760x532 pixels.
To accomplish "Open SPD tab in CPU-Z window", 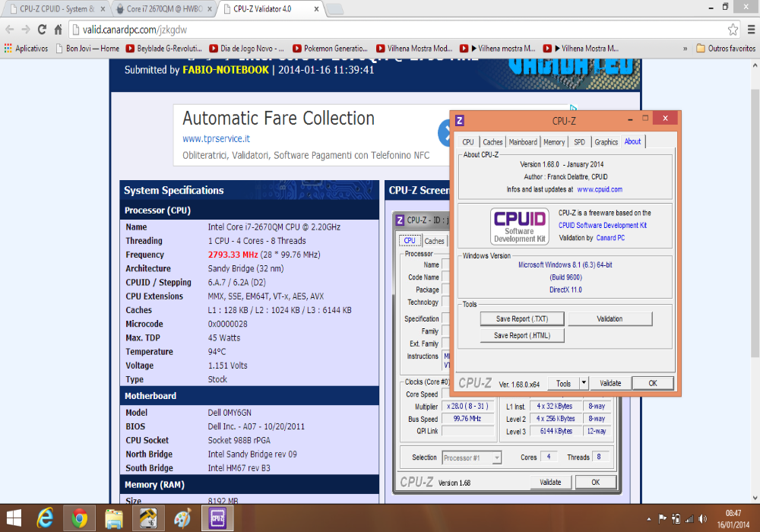I will coord(579,142).
